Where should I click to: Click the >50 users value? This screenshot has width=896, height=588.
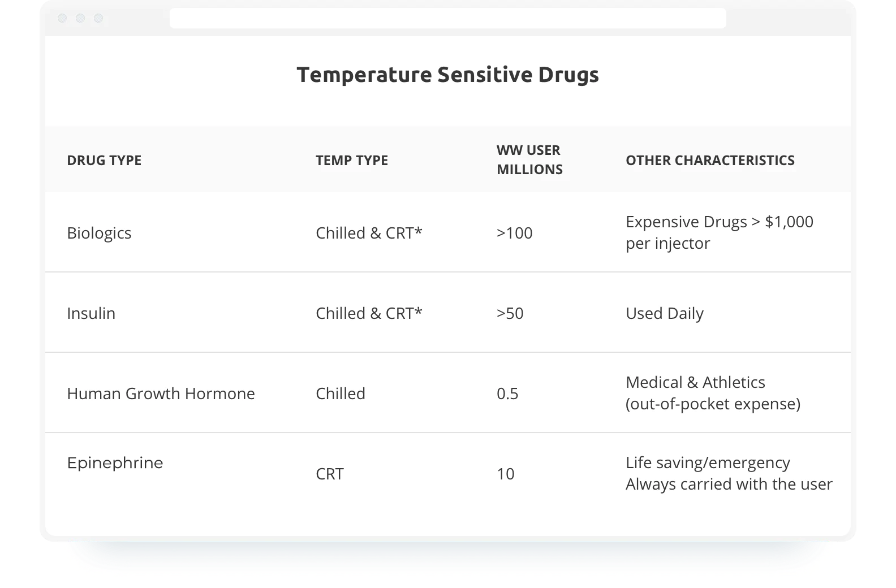pos(510,313)
